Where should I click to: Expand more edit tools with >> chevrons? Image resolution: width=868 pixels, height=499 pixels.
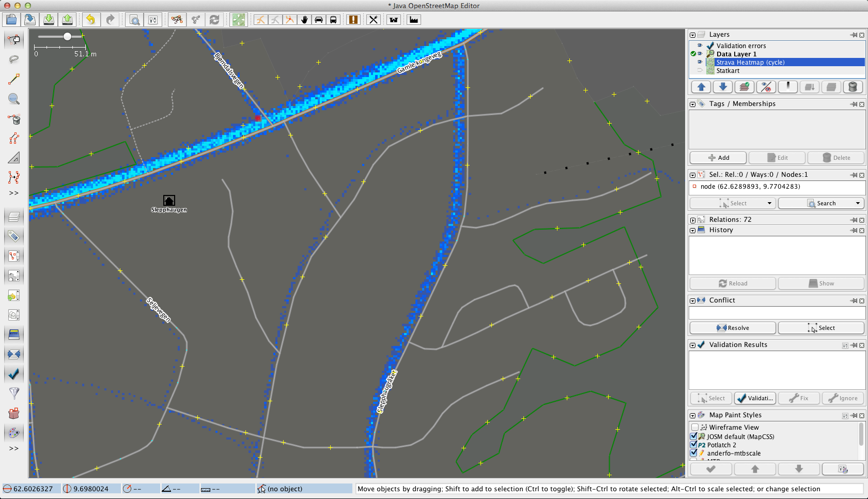pos(14,193)
